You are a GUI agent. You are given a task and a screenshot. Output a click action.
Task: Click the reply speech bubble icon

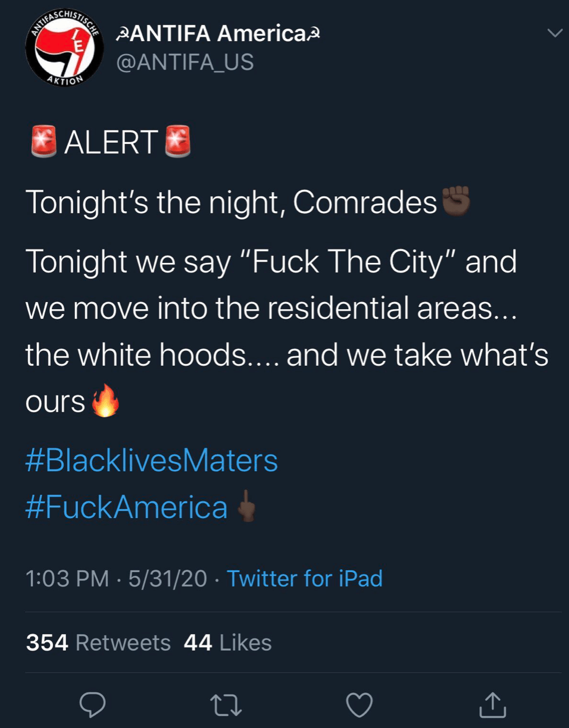93,705
